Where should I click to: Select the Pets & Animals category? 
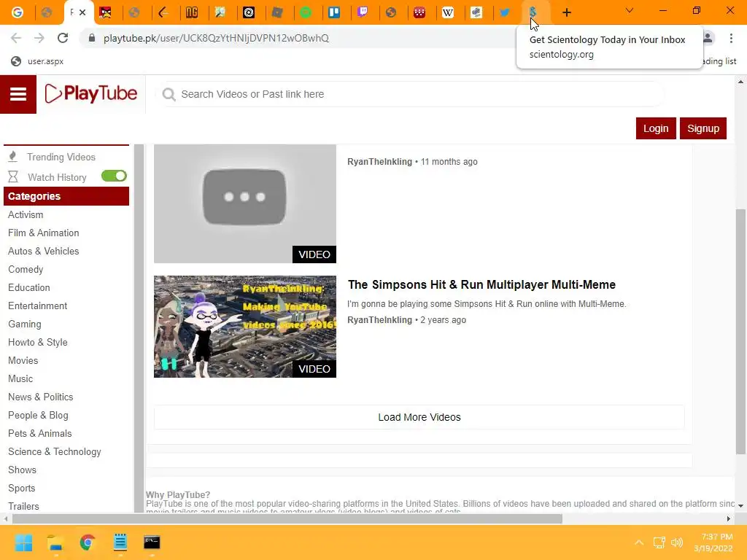[39, 433]
